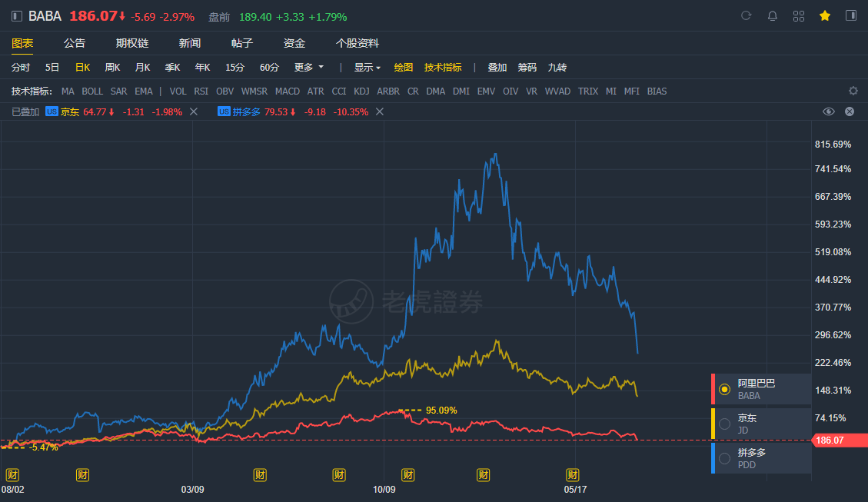Click the sixth 财 earnings marker
The width and height of the screenshot is (868, 502).
[484, 475]
